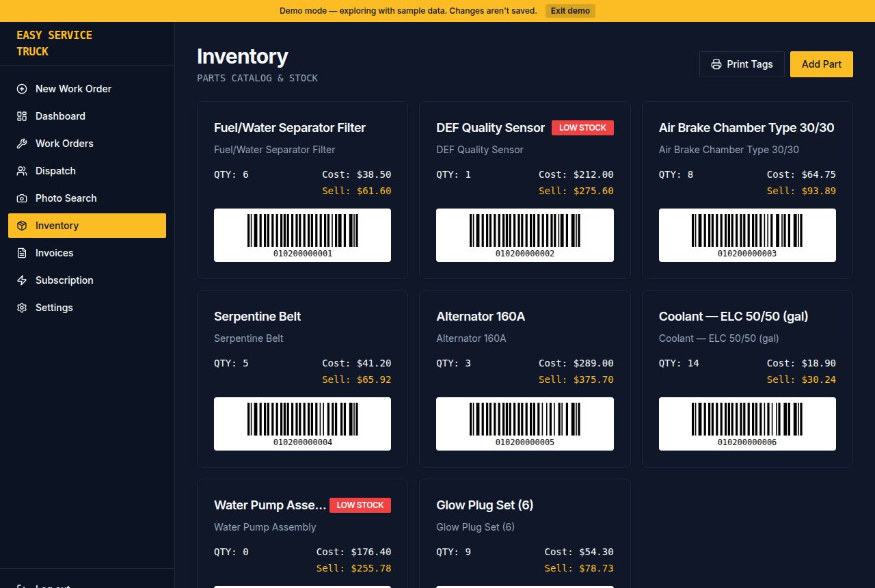Click the Add Part button

(822, 64)
